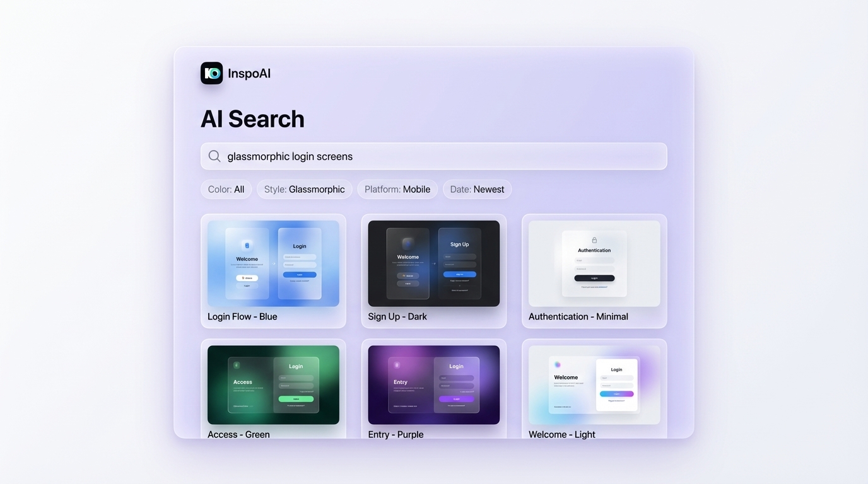868x484 pixels.
Task: Click the Entry - Purple thumbnail
Action: tap(433, 384)
